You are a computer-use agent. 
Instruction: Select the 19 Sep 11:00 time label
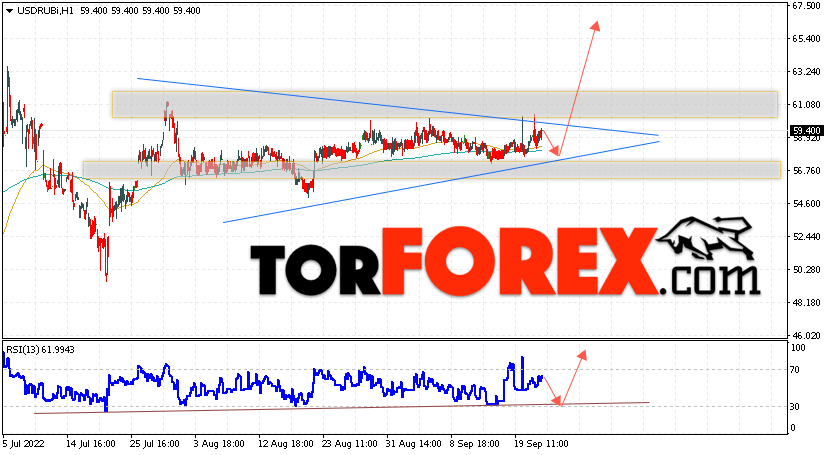(541, 443)
